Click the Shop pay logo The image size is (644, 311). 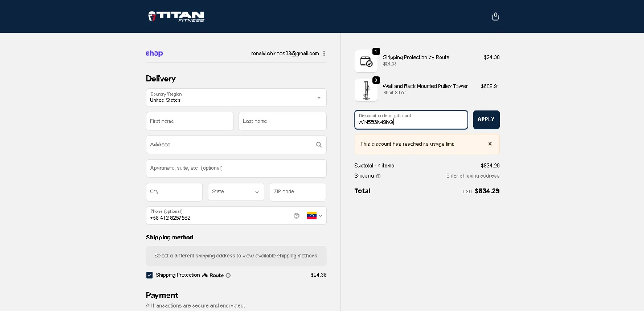tap(154, 54)
